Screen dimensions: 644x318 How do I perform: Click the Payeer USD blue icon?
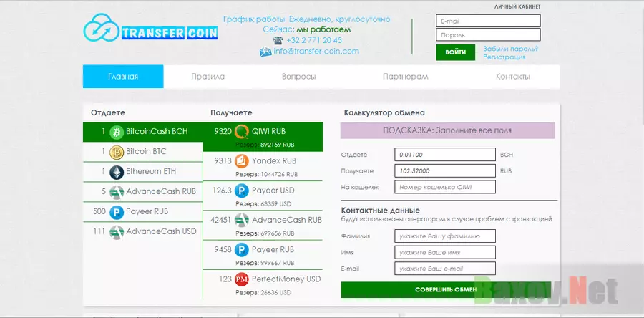click(242, 191)
